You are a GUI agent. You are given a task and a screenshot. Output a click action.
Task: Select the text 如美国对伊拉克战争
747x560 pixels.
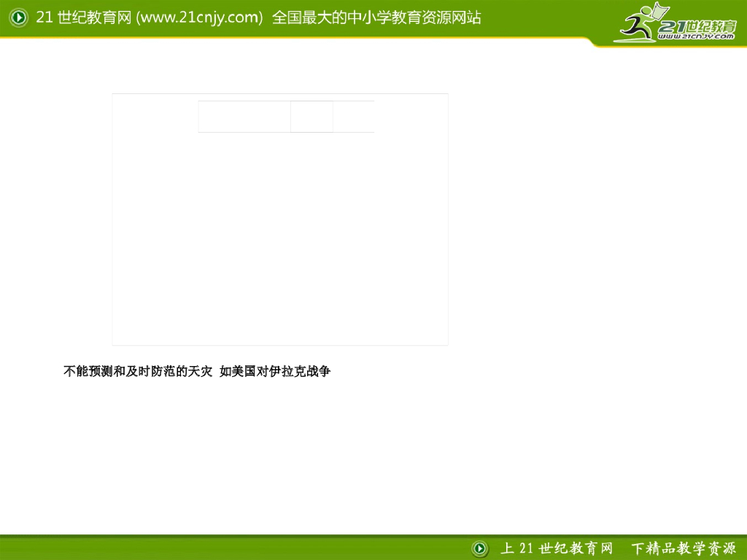(275, 371)
